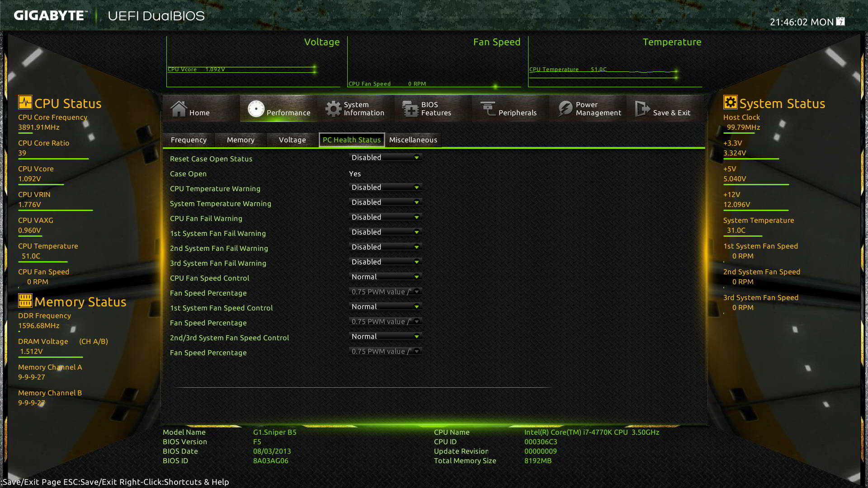This screenshot has width=868, height=488.
Task: Click the Save & Exit arrow icon
Action: [642, 108]
